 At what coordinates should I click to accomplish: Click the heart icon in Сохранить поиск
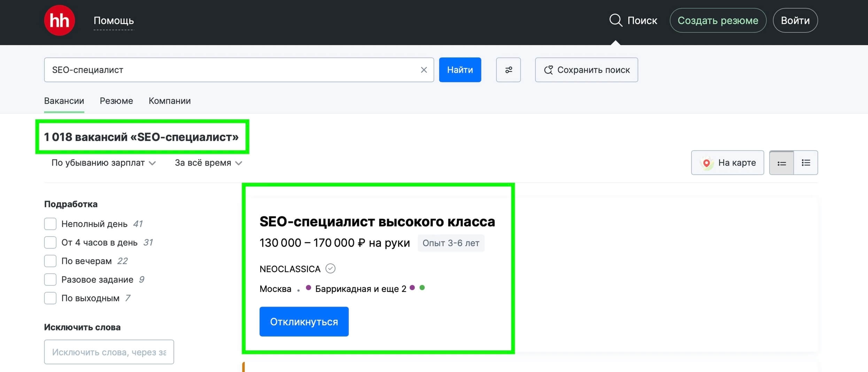(548, 70)
